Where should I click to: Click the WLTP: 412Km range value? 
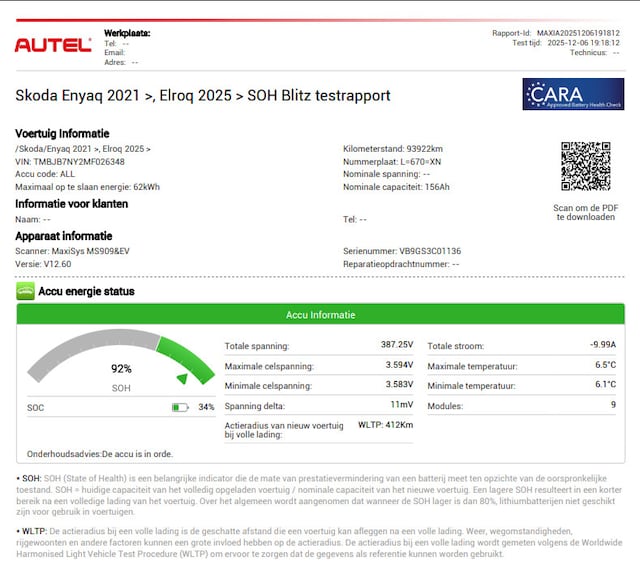tap(385, 425)
